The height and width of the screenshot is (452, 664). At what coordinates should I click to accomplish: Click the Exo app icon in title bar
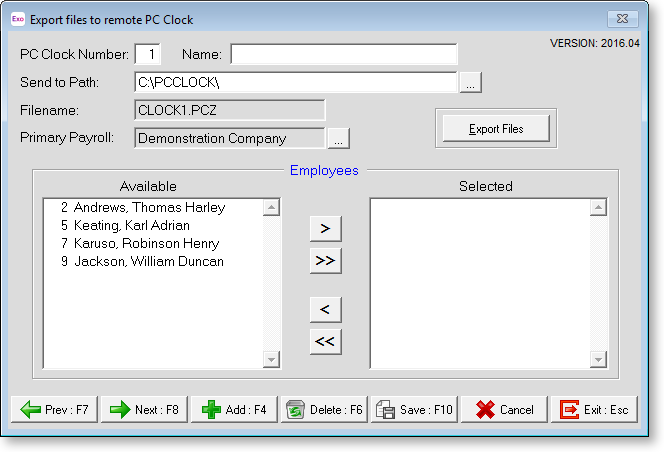coord(17,19)
